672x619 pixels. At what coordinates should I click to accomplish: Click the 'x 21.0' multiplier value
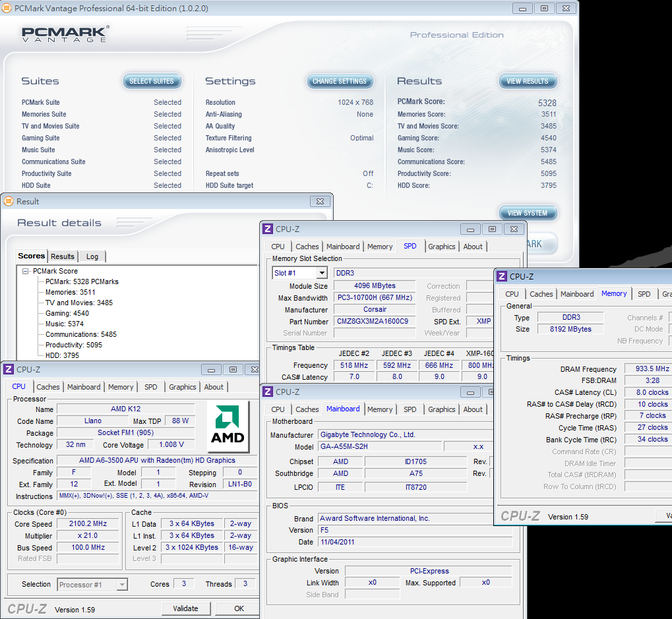tap(88, 535)
